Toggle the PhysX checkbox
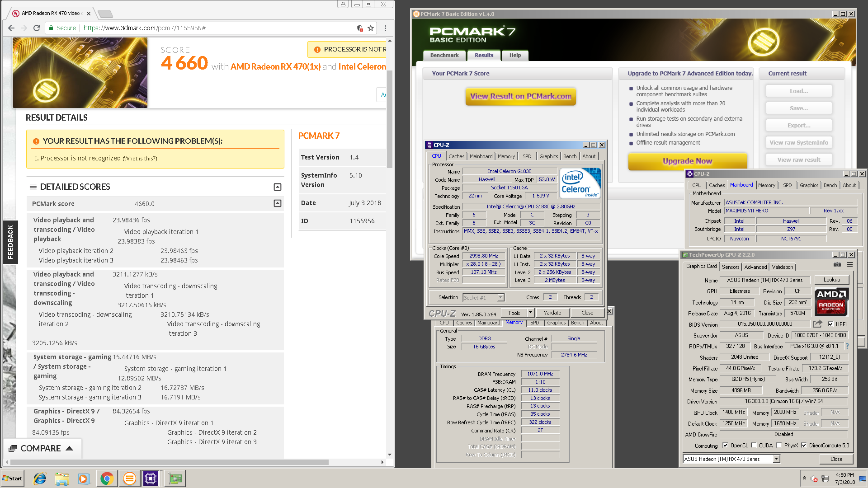 pyautogui.click(x=779, y=446)
